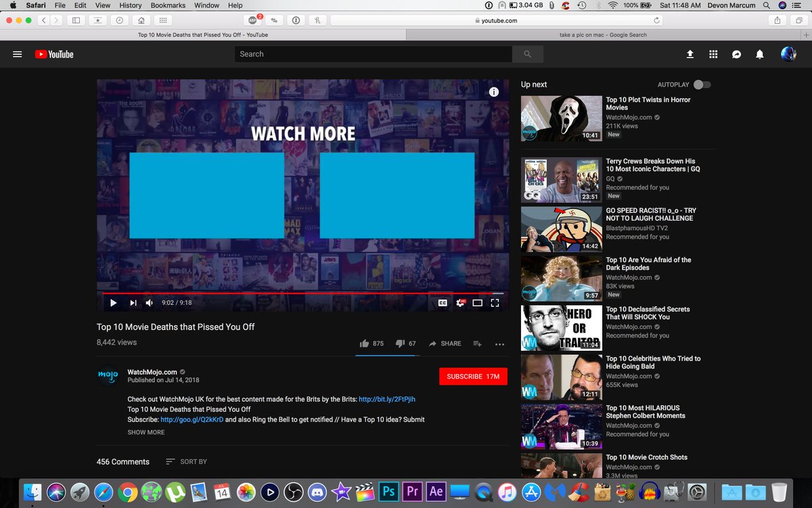Launch Photoshop from the Dock
Image resolution: width=812 pixels, height=508 pixels.
pyautogui.click(x=388, y=492)
